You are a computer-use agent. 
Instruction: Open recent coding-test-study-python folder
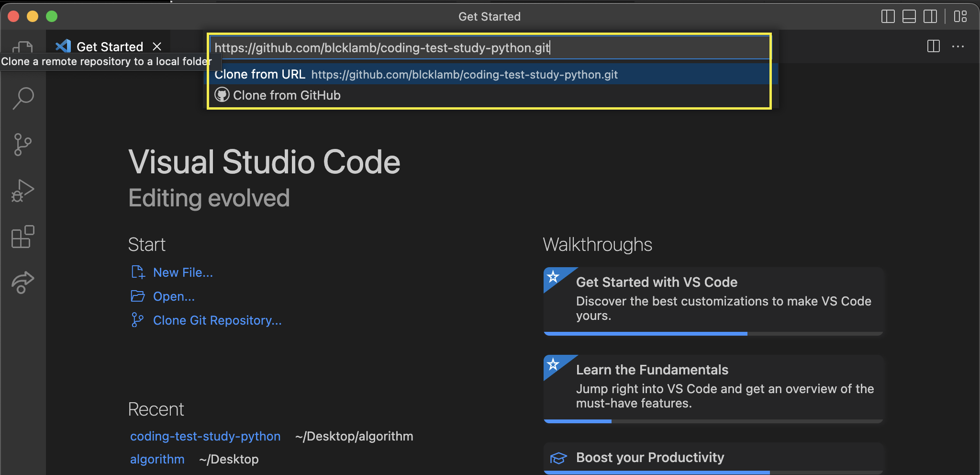[x=205, y=436]
